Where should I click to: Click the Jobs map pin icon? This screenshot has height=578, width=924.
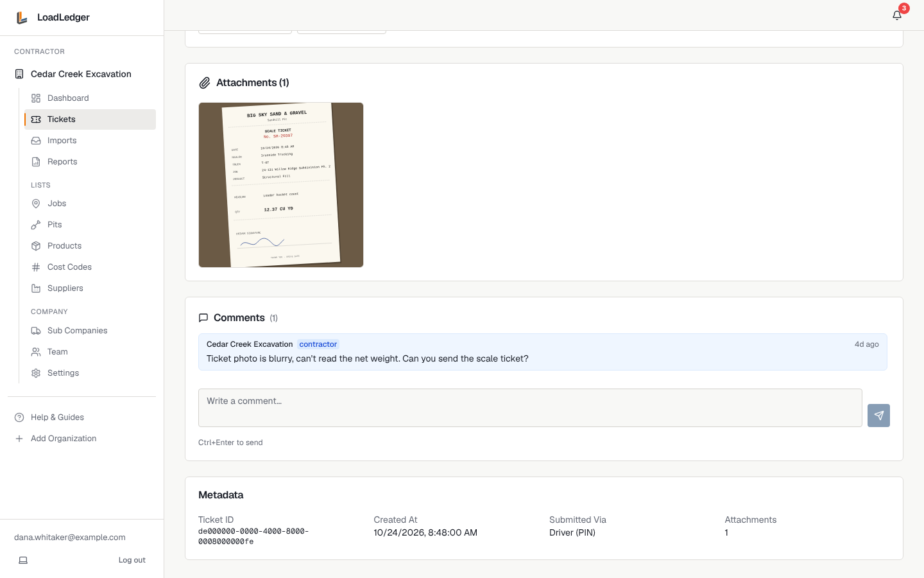(x=36, y=204)
